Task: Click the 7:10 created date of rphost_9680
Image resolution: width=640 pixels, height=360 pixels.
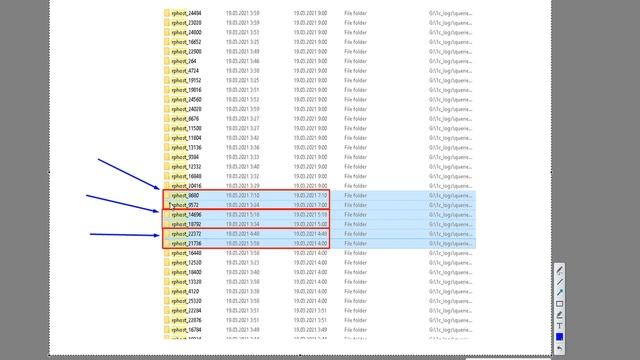Action: (242, 196)
